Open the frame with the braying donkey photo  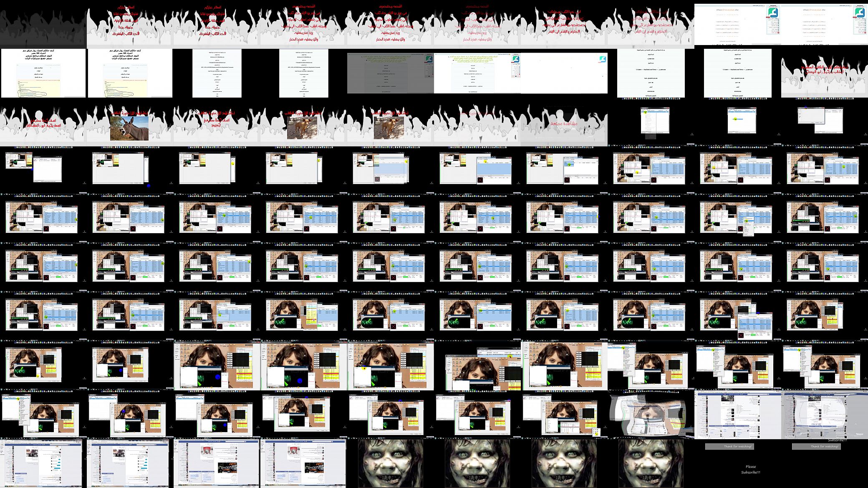click(130, 122)
